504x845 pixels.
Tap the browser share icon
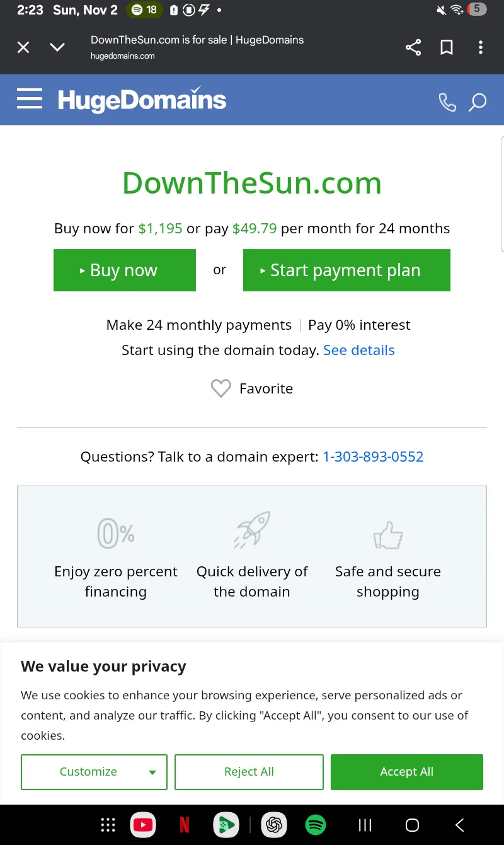tap(413, 47)
